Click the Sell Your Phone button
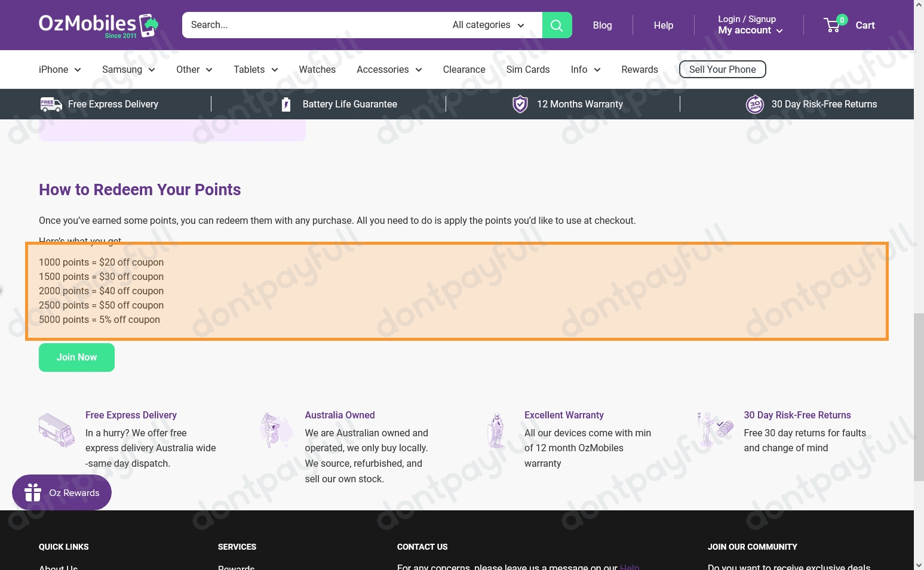 pyautogui.click(x=722, y=70)
